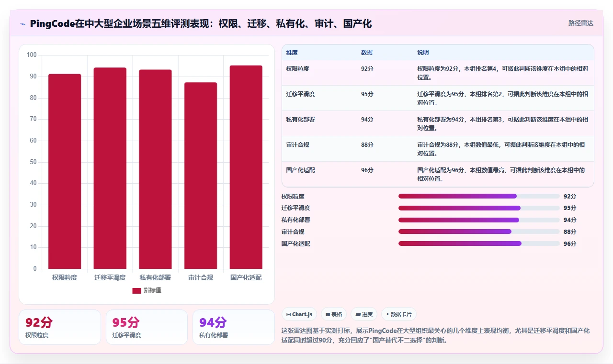Click the 私有化部署 progress bar
The width and height of the screenshot is (613, 364).
point(479,220)
